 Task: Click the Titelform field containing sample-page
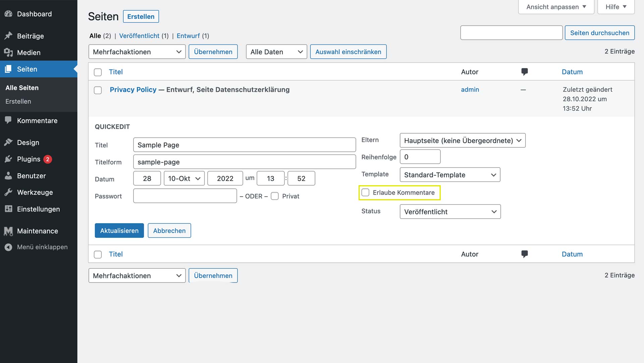click(x=244, y=162)
